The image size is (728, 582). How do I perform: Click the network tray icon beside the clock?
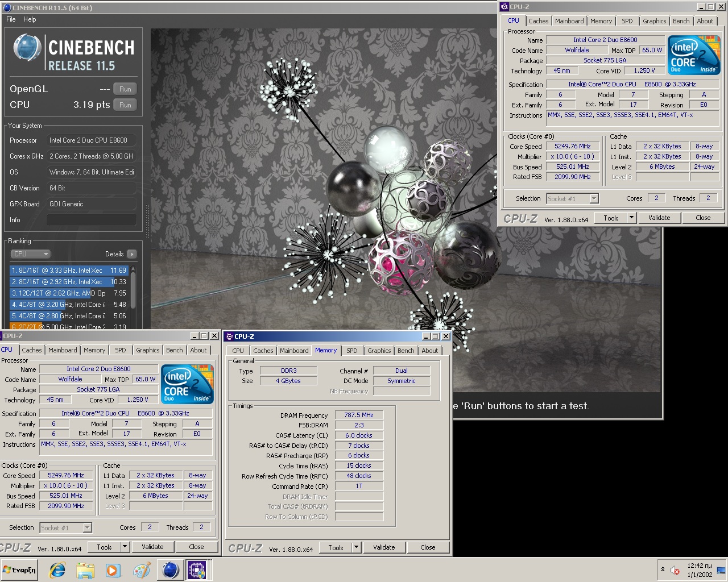pos(721,570)
